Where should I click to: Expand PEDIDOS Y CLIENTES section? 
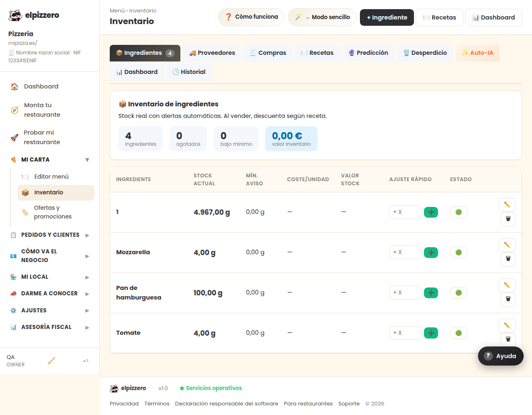(49, 235)
